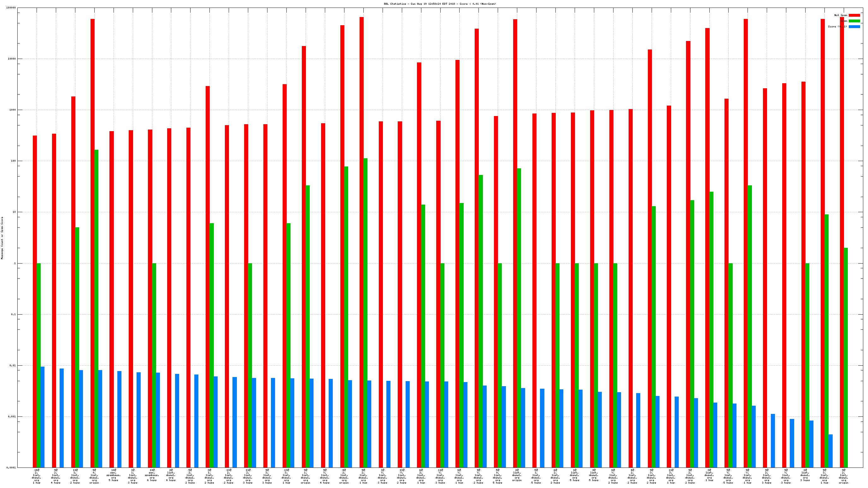The height and width of the screenshot is (488, 868).
Task: Click the blue Score legend swatch
Action: tap(854, 26)
